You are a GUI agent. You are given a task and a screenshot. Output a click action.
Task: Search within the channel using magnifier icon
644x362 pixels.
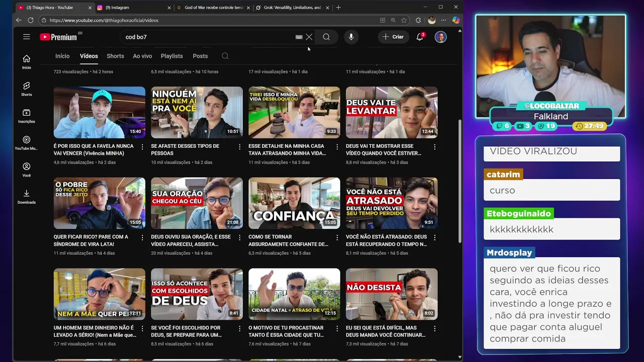225,56
